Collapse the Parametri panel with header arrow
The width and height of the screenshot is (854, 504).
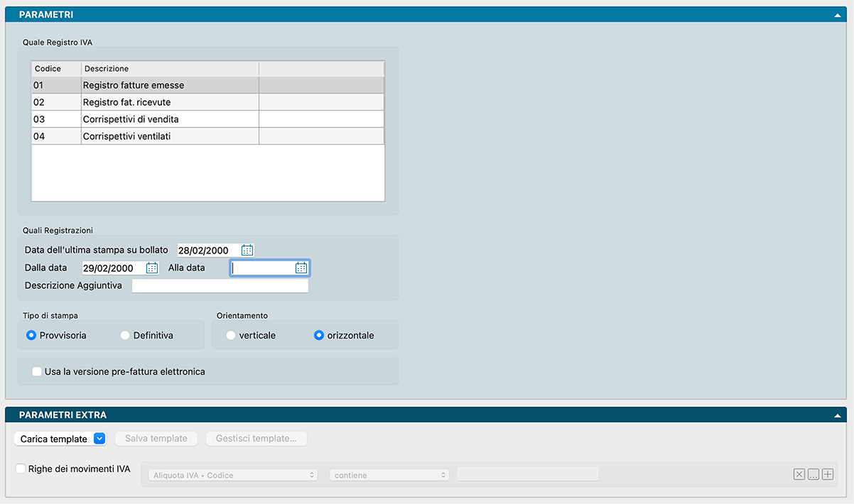coord(838,15)
